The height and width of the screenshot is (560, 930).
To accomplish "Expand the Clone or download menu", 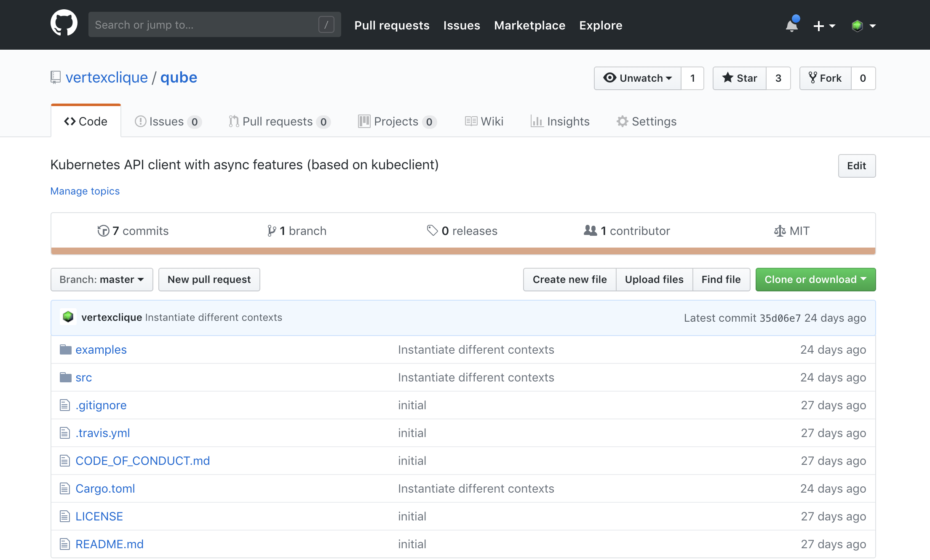I will point(815,280).
